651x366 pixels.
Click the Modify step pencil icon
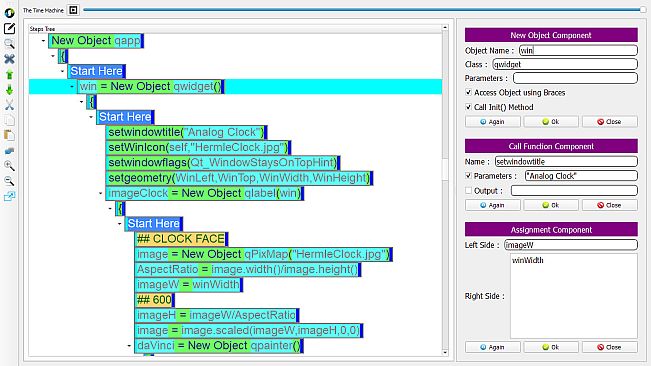point(9,28)
